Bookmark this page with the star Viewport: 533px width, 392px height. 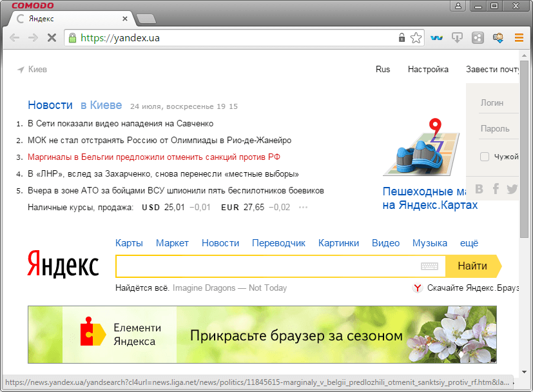click(416, 38)
